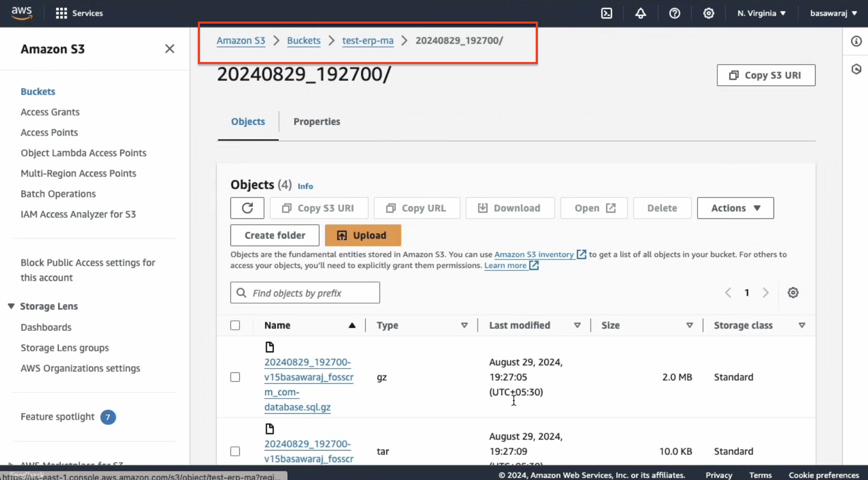Open the notifications bell
Screen dimensions: 868x480
point(640,13)
